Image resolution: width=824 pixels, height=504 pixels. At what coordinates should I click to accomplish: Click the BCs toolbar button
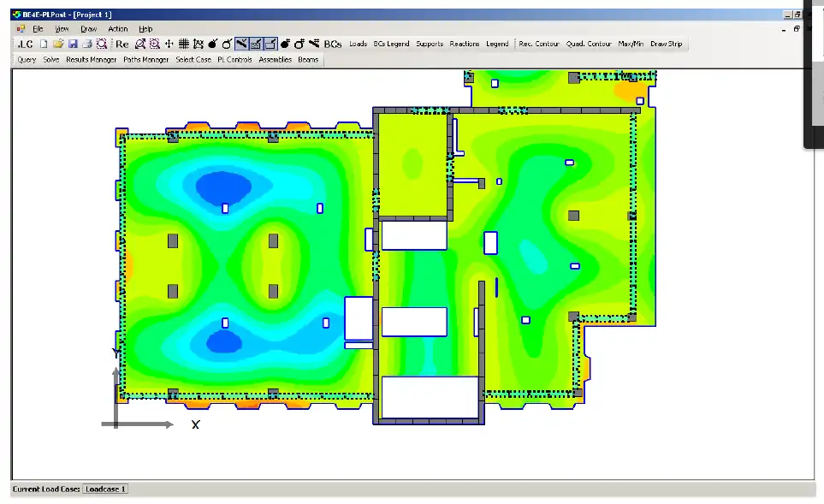(x=333, y=44)
